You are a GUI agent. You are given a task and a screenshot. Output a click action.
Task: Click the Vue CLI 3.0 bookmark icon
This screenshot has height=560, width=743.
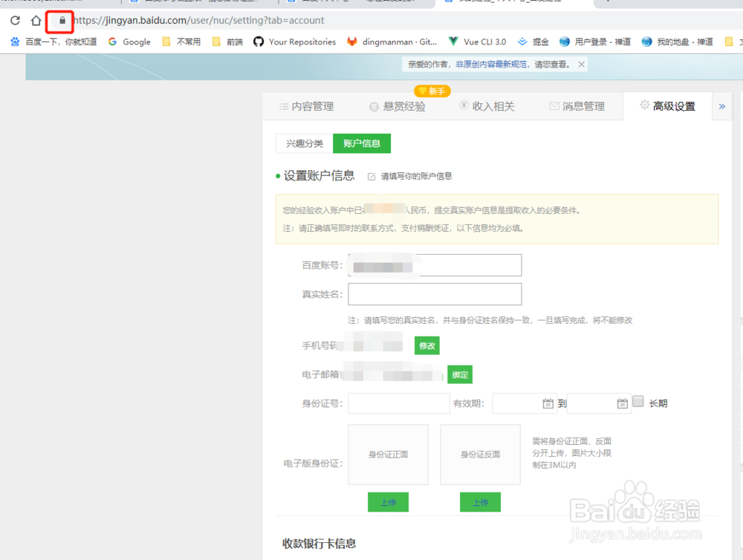point(454,42)
